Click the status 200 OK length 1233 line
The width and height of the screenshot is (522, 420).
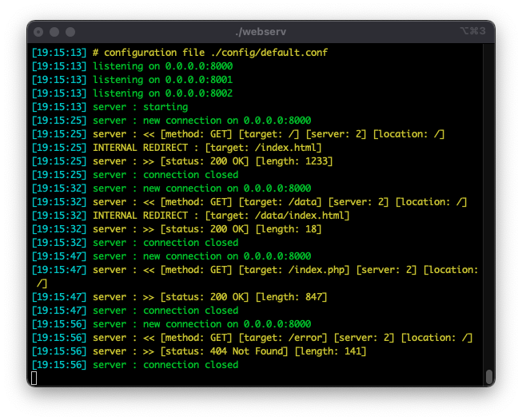pyautogui.click(x=182, y=161)
